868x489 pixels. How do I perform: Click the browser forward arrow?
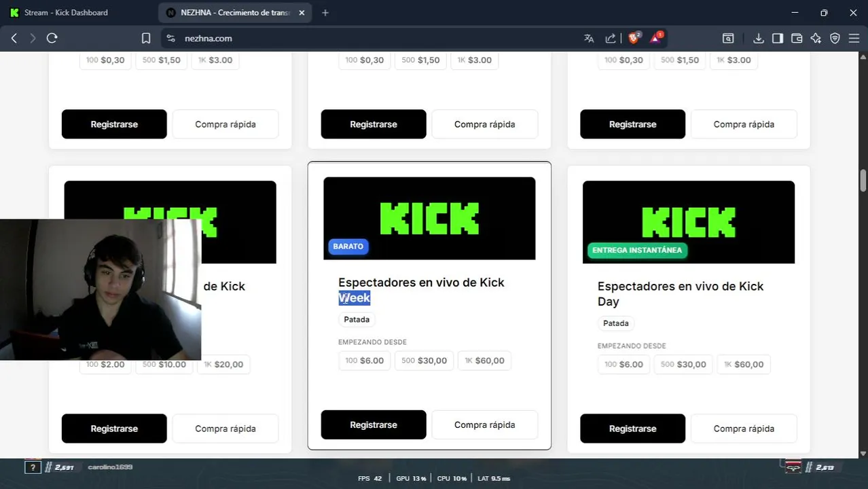tap(33, 38)
